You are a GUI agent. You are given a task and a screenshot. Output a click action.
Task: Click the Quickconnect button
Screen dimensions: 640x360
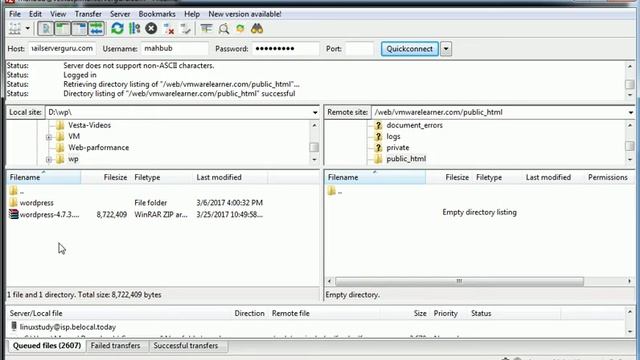point(409,49)
